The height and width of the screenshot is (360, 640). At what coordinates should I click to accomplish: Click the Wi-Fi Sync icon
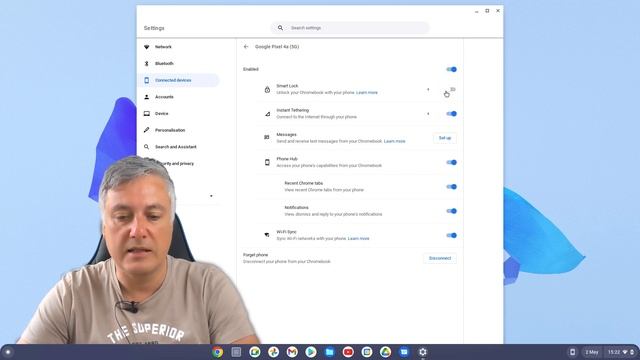267,235
